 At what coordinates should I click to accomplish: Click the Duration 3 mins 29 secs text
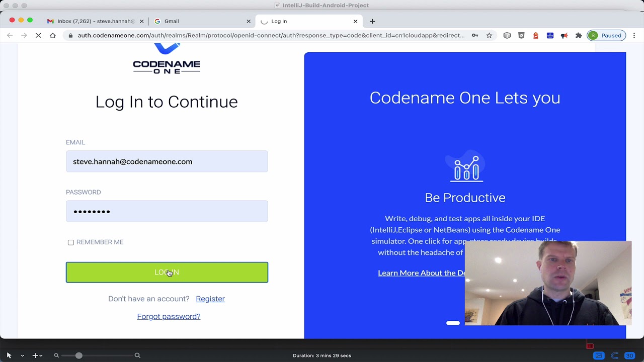(322, 355)
